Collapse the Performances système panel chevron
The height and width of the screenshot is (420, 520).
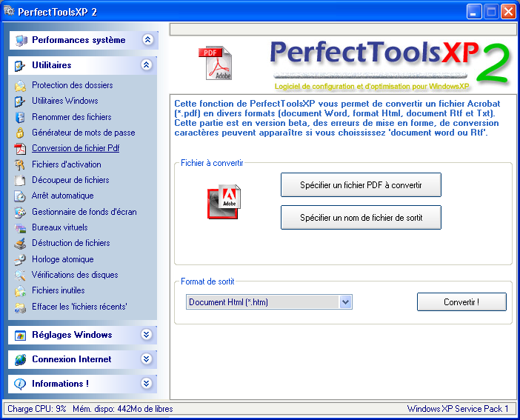coord(147,39)
